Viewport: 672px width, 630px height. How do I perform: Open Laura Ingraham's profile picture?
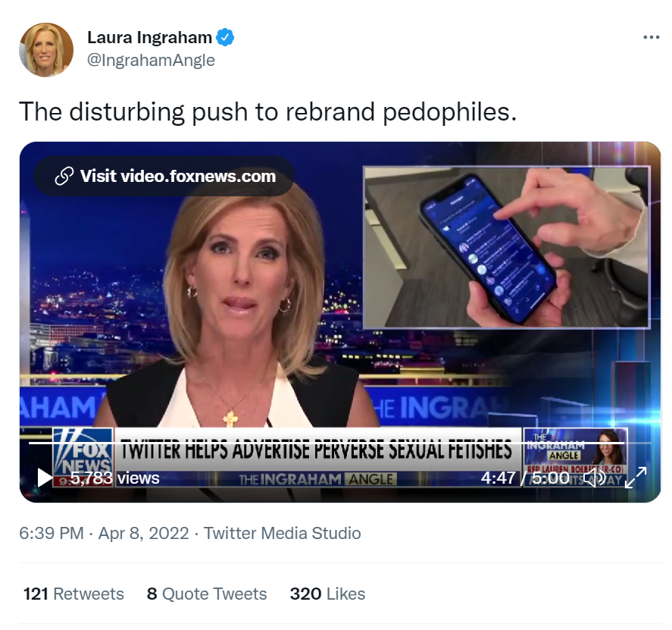click(x=46, y=50)
